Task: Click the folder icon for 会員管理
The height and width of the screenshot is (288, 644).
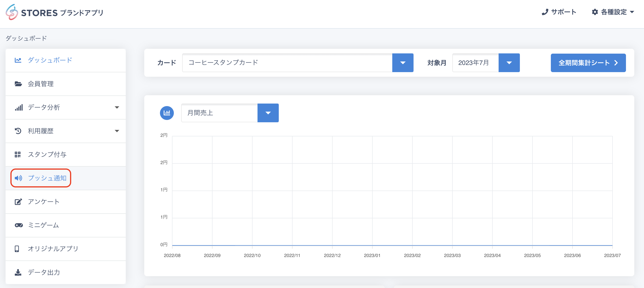Action: [18, 84]
